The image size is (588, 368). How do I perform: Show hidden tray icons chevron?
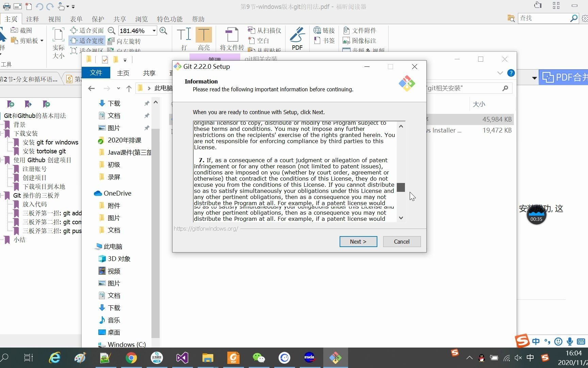click(469, 358)
